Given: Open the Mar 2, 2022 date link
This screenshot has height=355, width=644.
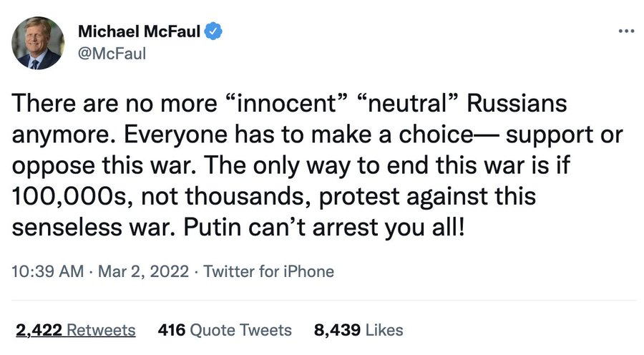Looking at the screenshot, I should [x=143, y=271].
